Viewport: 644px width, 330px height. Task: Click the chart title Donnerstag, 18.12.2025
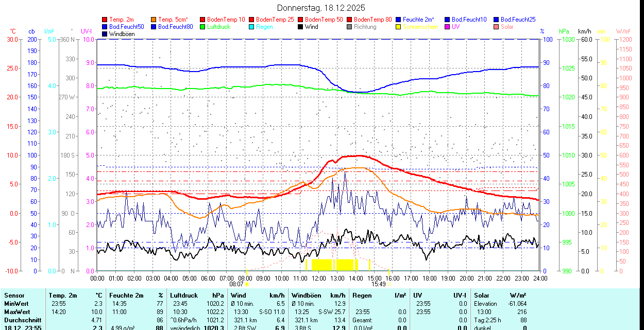pyautogui.click(x=321, y=8)
